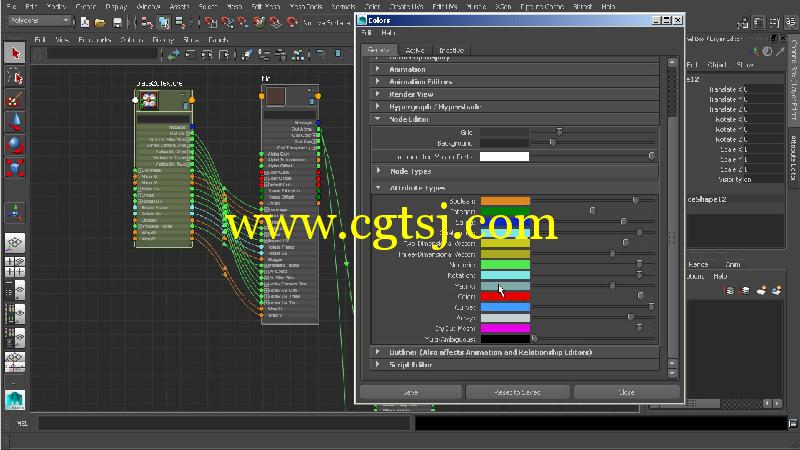The width and height of the screenshot is (800, 450).
Task: Select the Move tool cone icon
Action: click(x=15, y=122)
